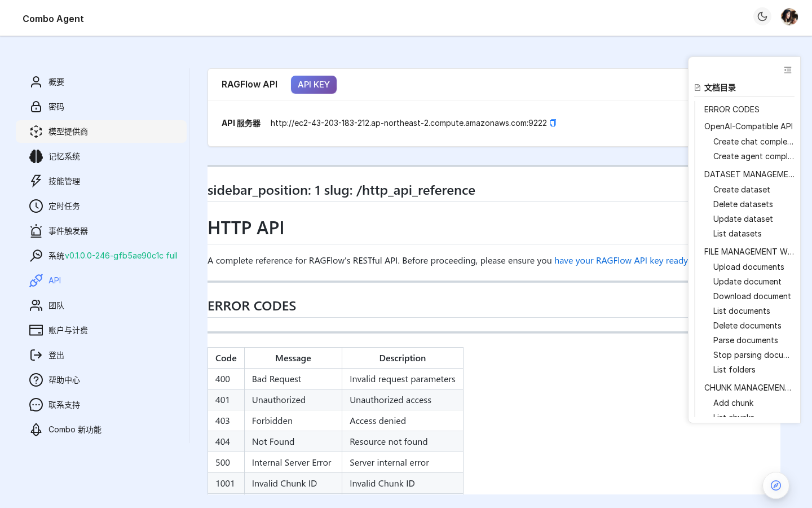Go to Create agent completion entry

coord(753,156)
